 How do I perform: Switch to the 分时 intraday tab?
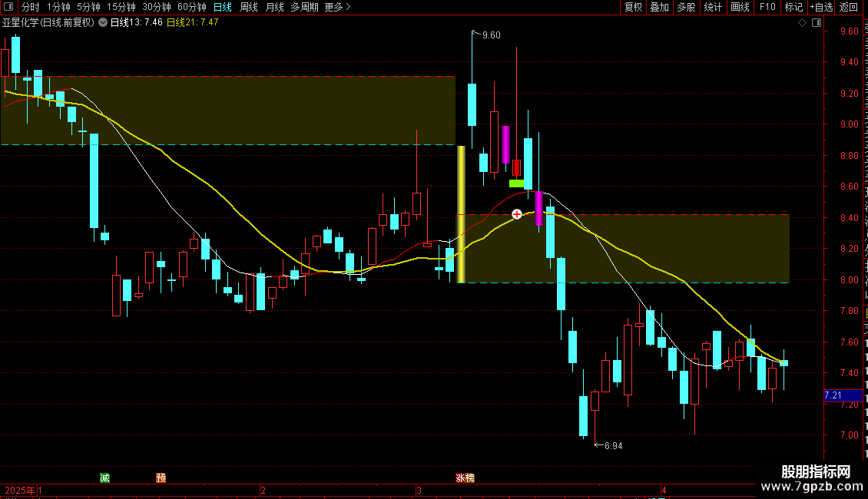pyautogui.click(x=31, y=7)
